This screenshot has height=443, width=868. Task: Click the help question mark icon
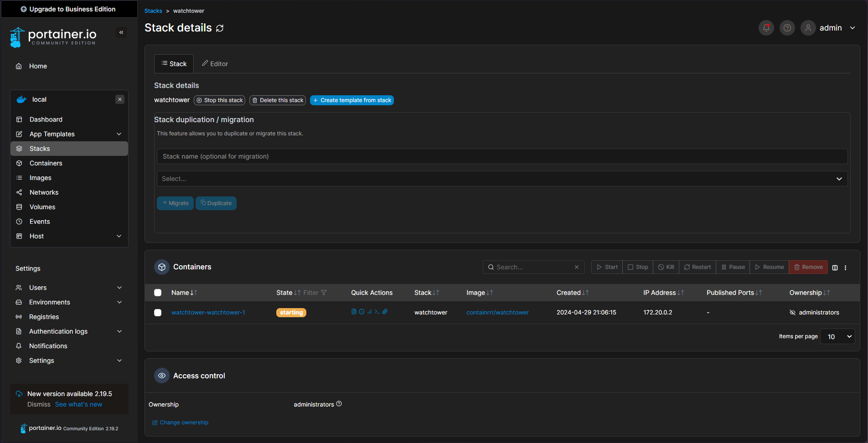click(x=787, y=28)
